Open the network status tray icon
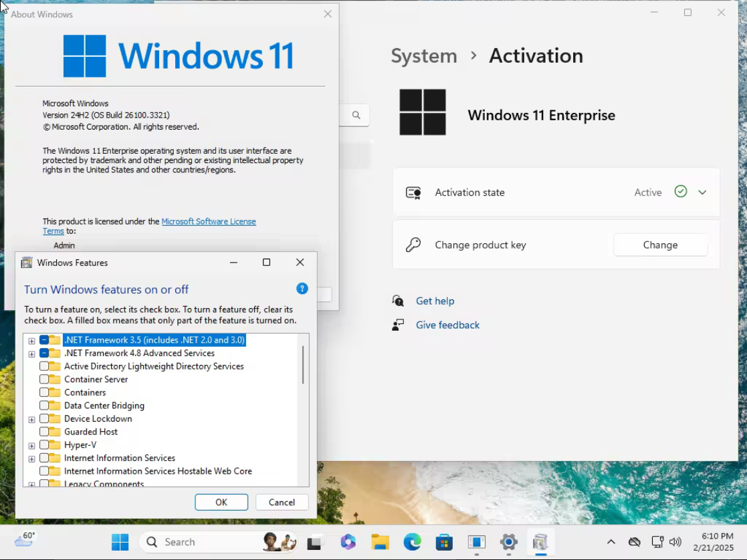The height and width of the screenshot is (560, 747). (657, 542)
